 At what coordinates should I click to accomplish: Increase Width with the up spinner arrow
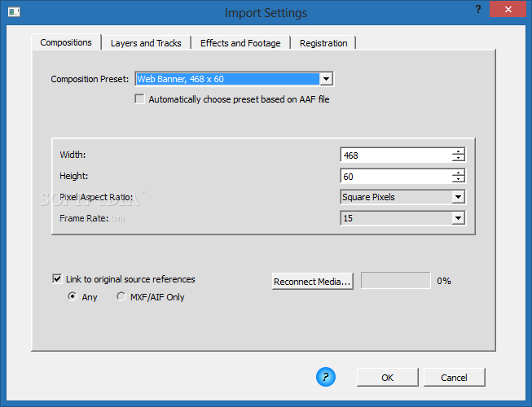pos(459,152)
